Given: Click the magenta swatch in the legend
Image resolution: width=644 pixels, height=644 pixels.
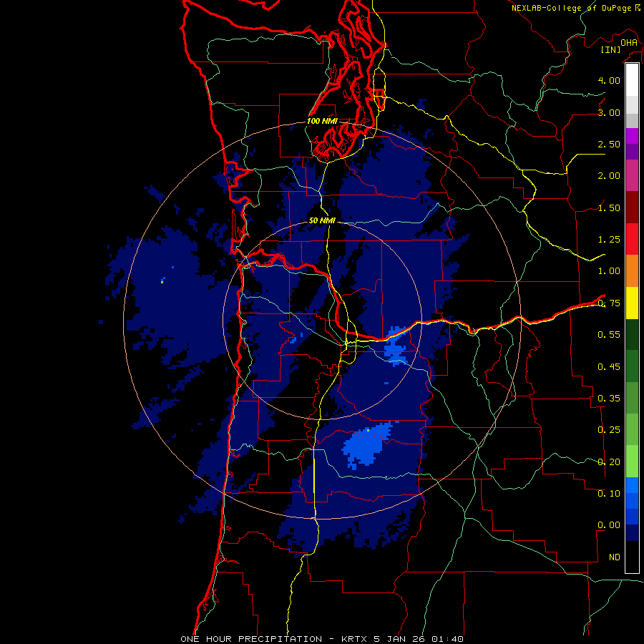Looking at the screenshot, I should tap(632, 136).
